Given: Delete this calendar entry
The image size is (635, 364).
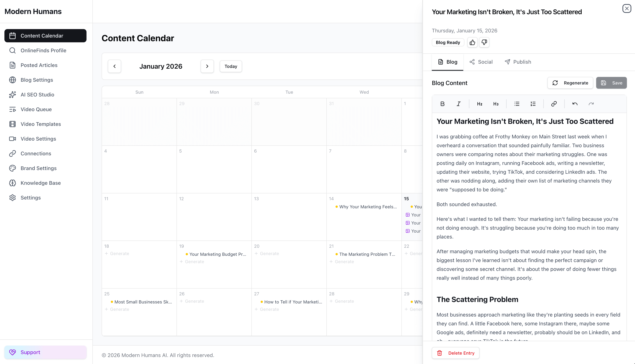Looking at the screenshot, I should pos(456,353).
